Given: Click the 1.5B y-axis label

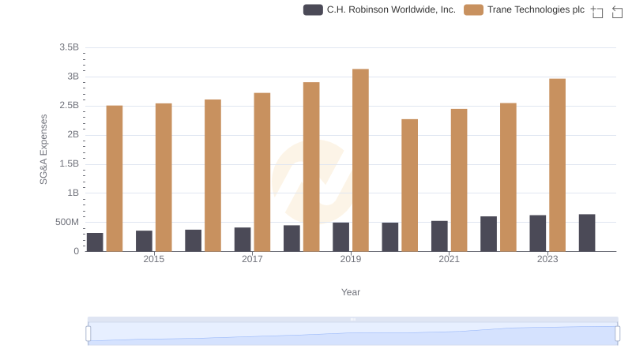Looking at the screenshot, I should (69, 164).
